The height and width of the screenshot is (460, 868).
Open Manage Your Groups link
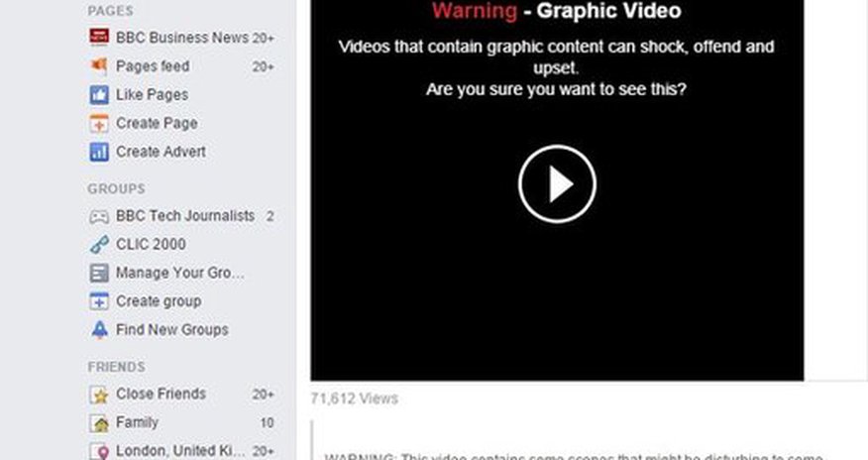click(180, 273)
